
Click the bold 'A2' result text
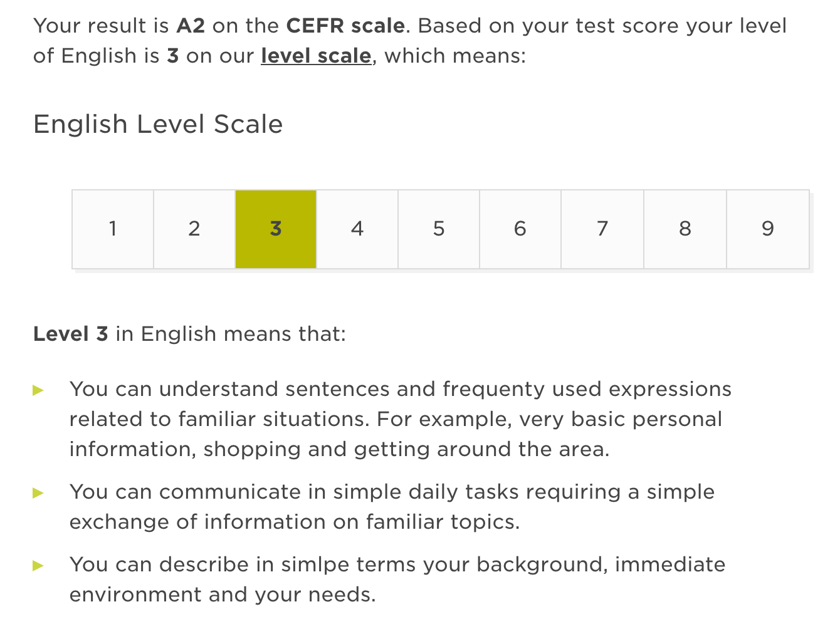[191, 26]
